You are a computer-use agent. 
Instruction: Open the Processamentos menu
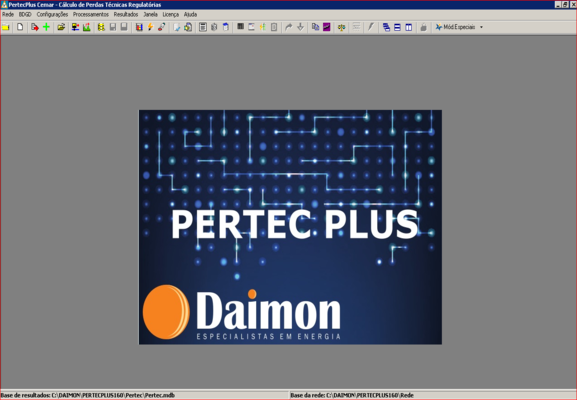tap(91, 15)
